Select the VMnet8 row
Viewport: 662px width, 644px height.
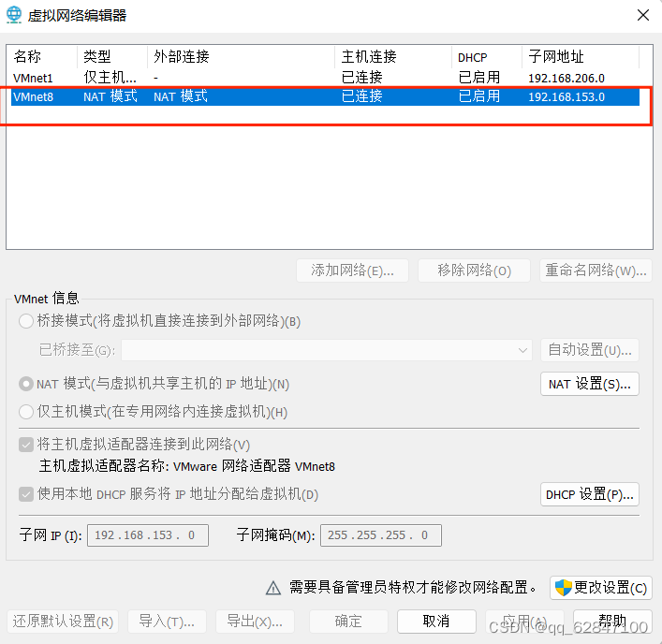(x=325, y=96)
